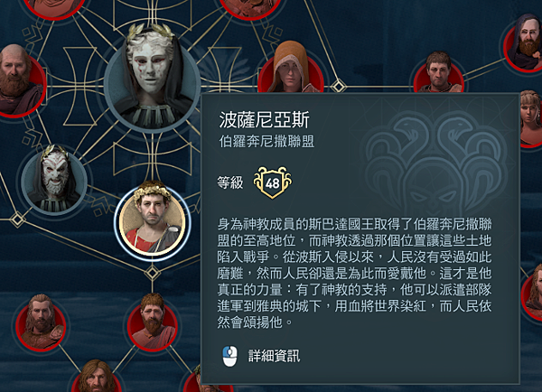
Task: Click the diamond connector node at left edge
Action: tap(17, 219)
